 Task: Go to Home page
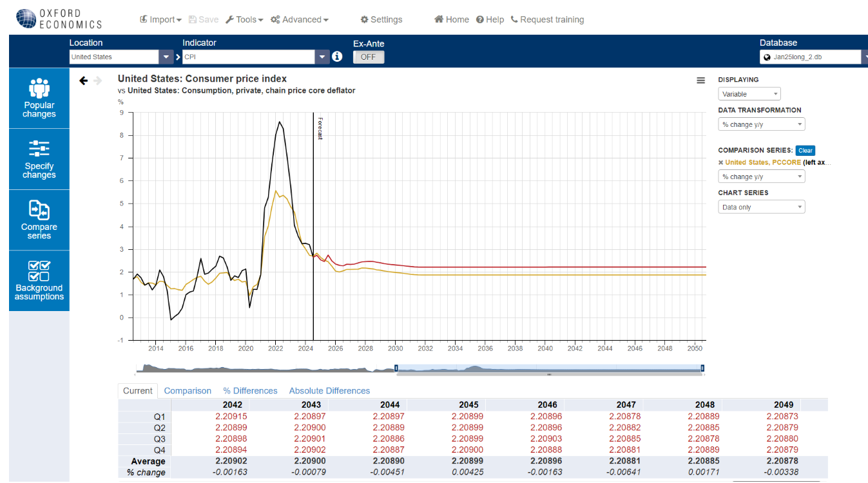[x=451, y=19]
